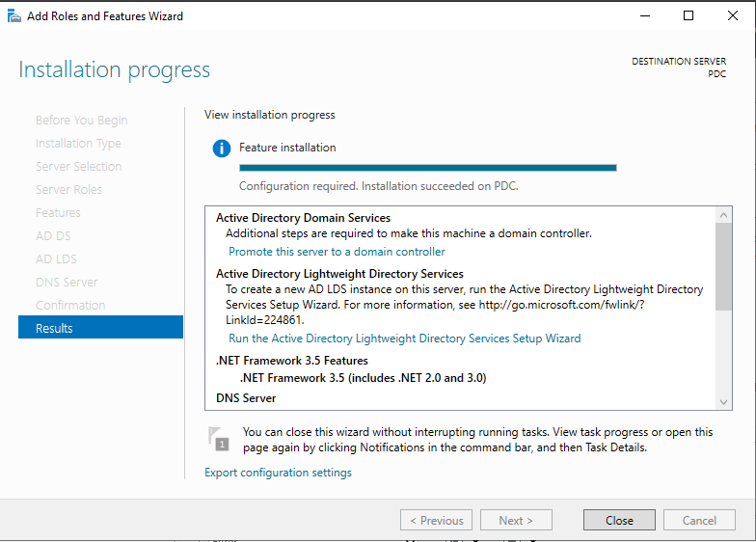Click the results list scrollbar thumb
This screenshot has width=756, height=542.
tap(724, 266)
